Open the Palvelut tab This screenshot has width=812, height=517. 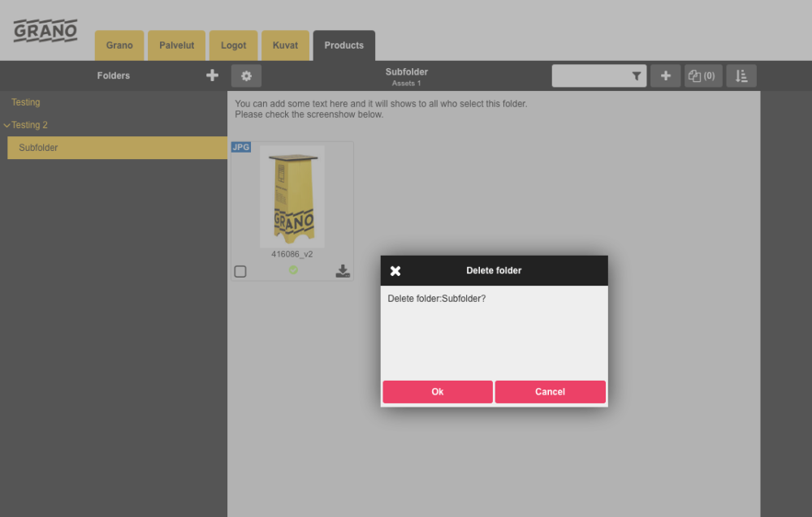[176, 45]
